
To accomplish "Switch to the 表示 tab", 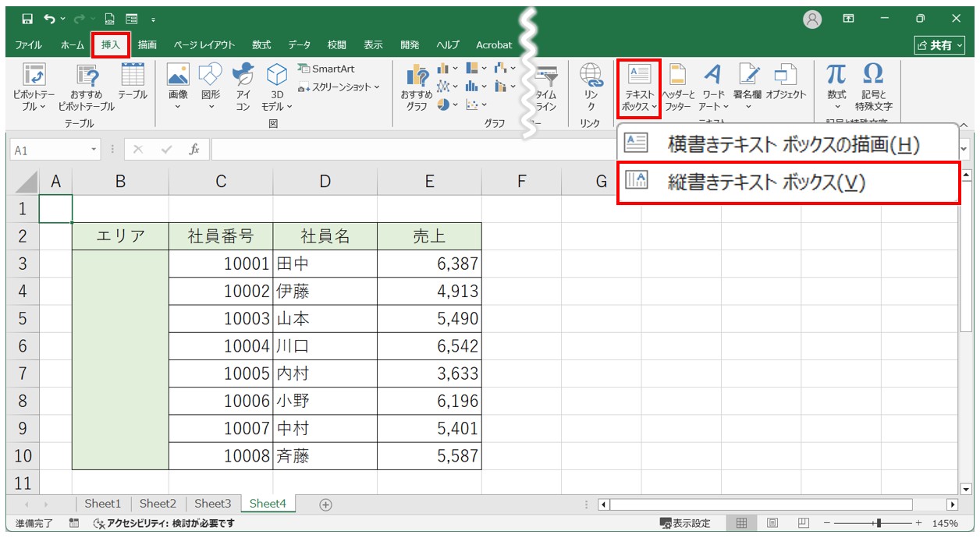I will click(373, 45).
